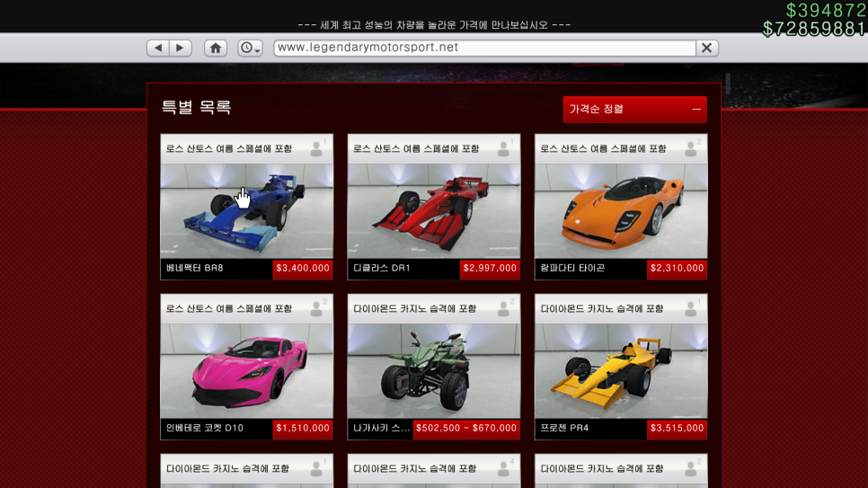Click the www.legendarymotorsport.net address bar
868x488 pixels.
click(484, 48)
